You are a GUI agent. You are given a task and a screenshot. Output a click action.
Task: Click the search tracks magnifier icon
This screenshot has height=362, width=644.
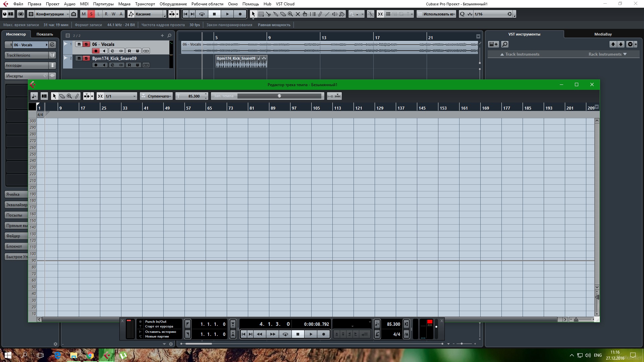pyautogui.click(x=169, y=36)
